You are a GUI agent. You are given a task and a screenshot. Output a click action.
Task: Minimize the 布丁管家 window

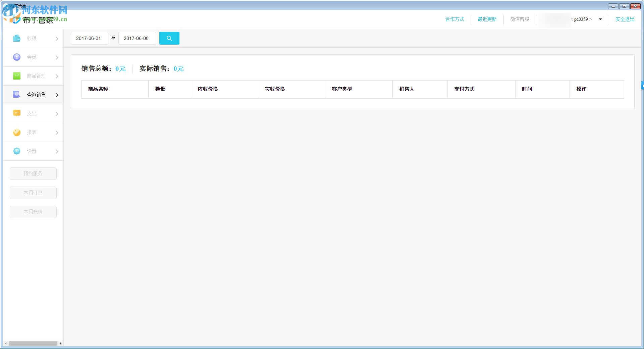613,6
